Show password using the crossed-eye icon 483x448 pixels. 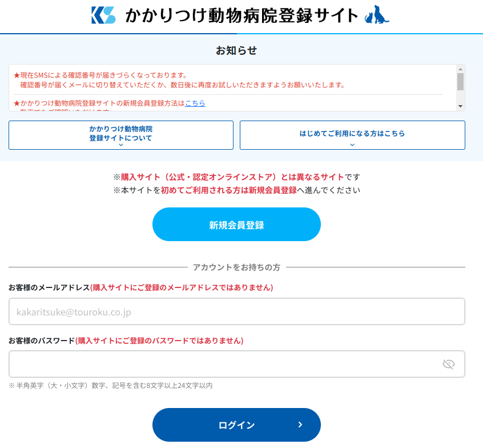coord(448,365)
